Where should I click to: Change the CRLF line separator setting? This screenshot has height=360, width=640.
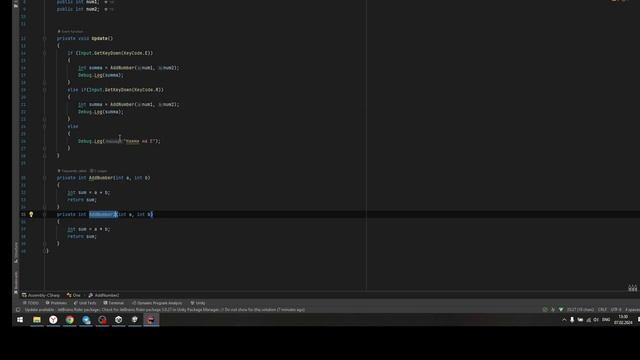pos(602,310)
